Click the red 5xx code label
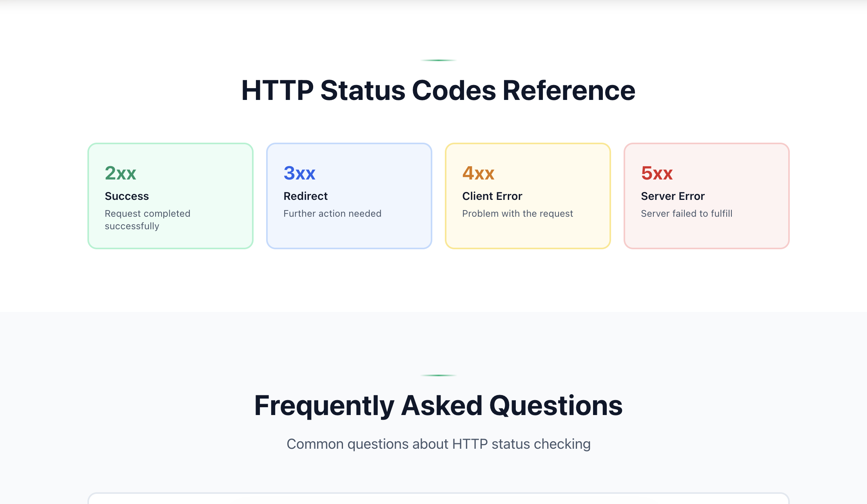867x504 pixels. pyautogui.click(x=657, y=173)
